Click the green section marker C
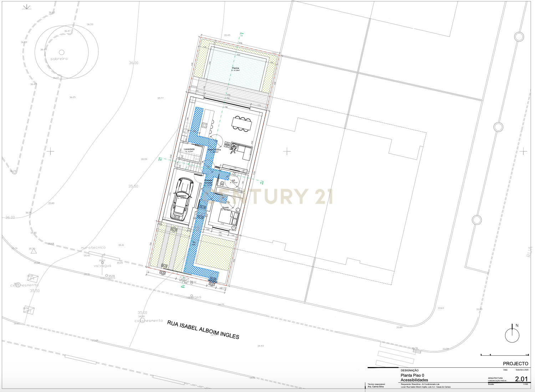Viewport: 535px width, 392px height. (x=241, y=35)
